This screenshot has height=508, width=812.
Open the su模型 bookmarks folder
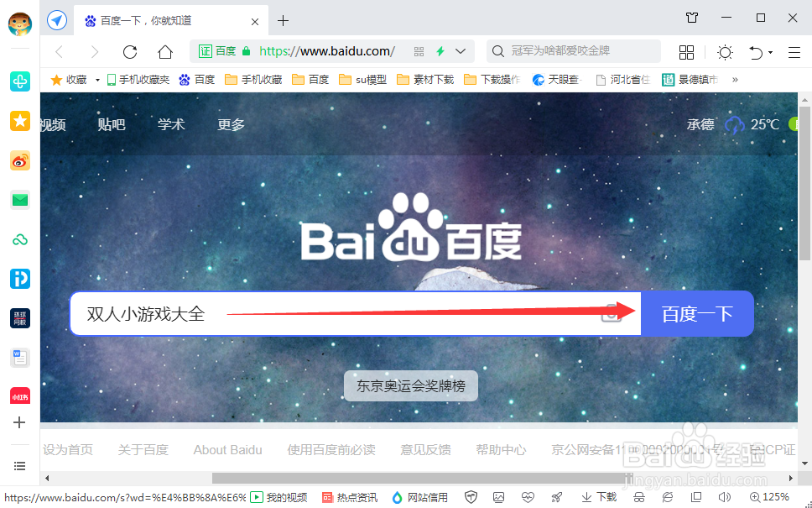[362, 80]
